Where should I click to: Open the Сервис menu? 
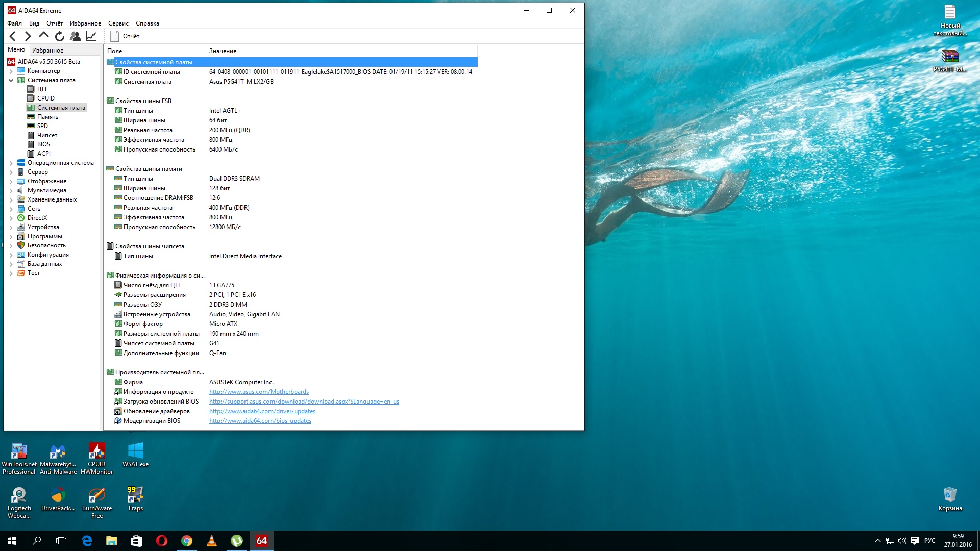(x=118, y=23)
